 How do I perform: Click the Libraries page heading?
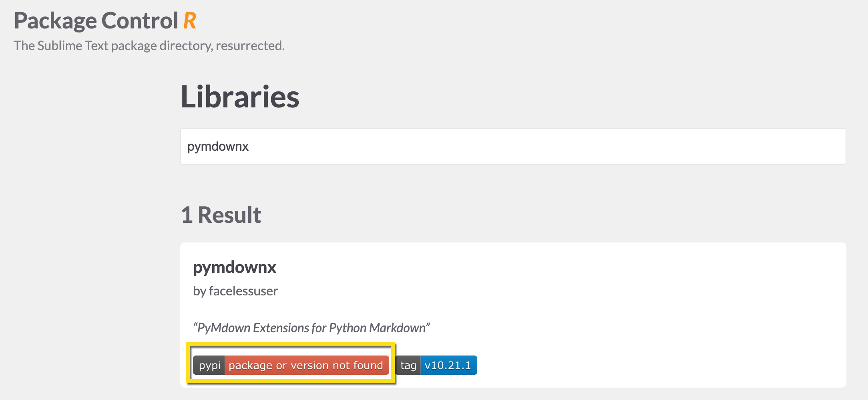click(240, 97)
